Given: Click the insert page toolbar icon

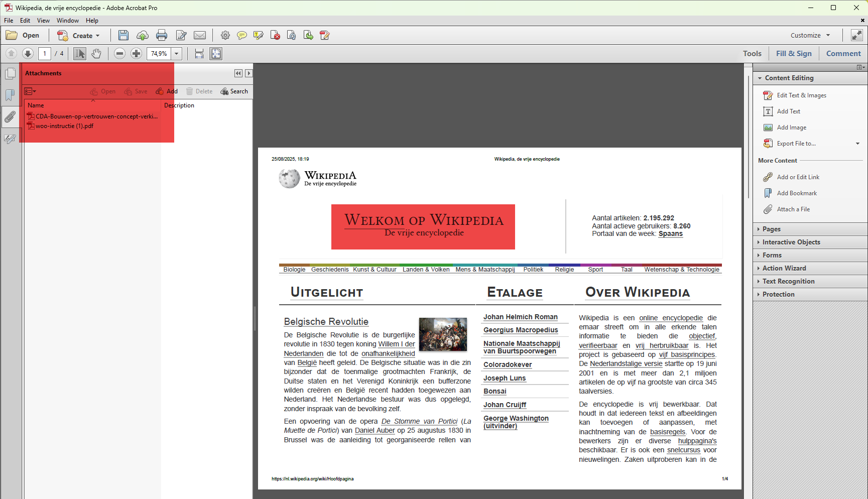Looking at the screenshot, I should (308, 36).
